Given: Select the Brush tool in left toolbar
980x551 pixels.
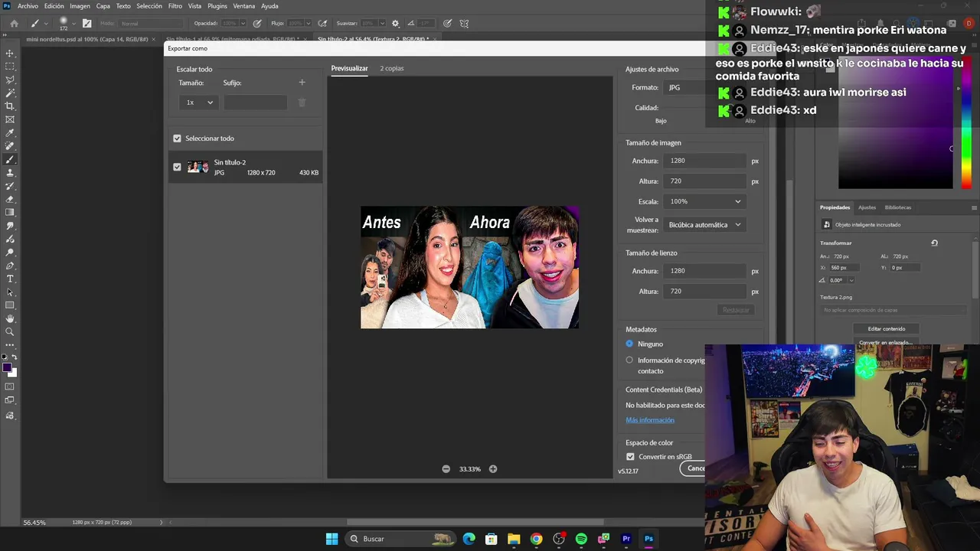Looking at the screenshot, I should [x=10, y=159].
